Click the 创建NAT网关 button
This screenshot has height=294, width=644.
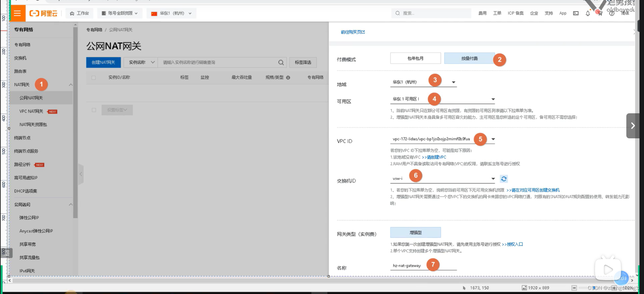click(x=103, y=62)
